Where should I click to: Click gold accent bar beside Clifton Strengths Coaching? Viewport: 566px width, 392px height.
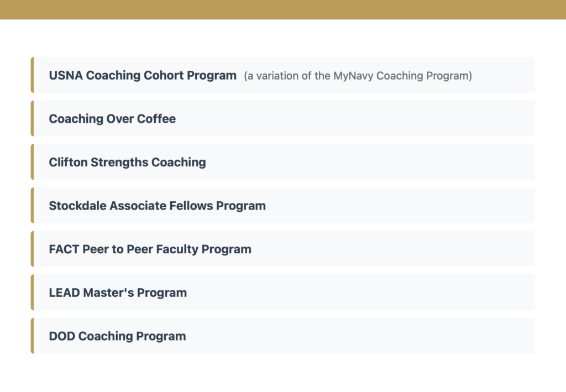pos(32,163)
